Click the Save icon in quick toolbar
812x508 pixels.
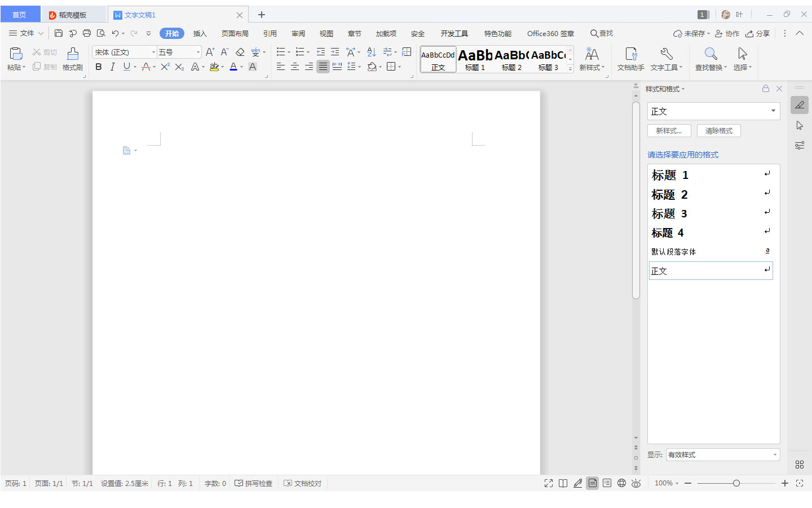(x=59, y=33)
